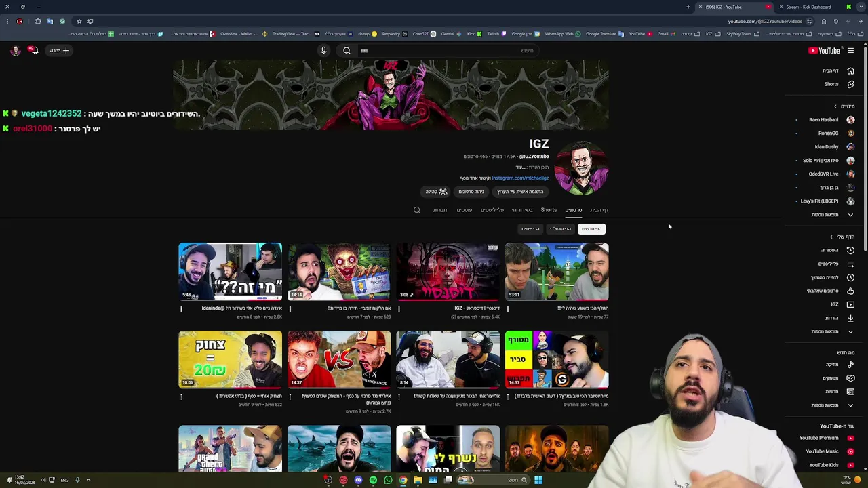The image size is (868, 488).
Task: Show hidden system tray icons arrow
Action: [x=88, y=480]
